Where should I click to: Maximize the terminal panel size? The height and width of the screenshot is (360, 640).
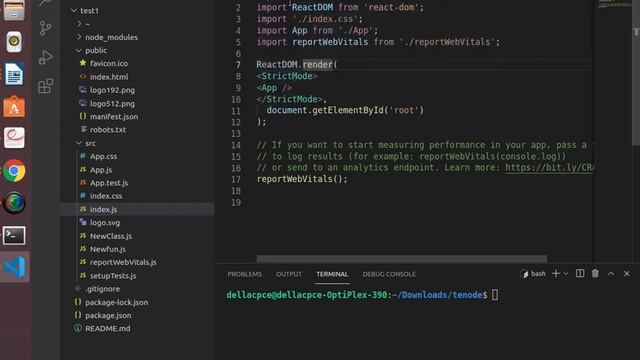[611, 273]
